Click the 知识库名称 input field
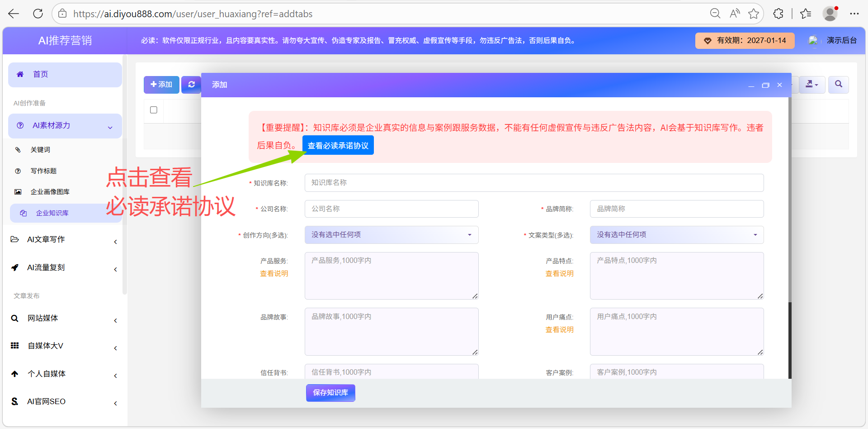The height and width of the screenshot is (429, 868). (533, 183)
